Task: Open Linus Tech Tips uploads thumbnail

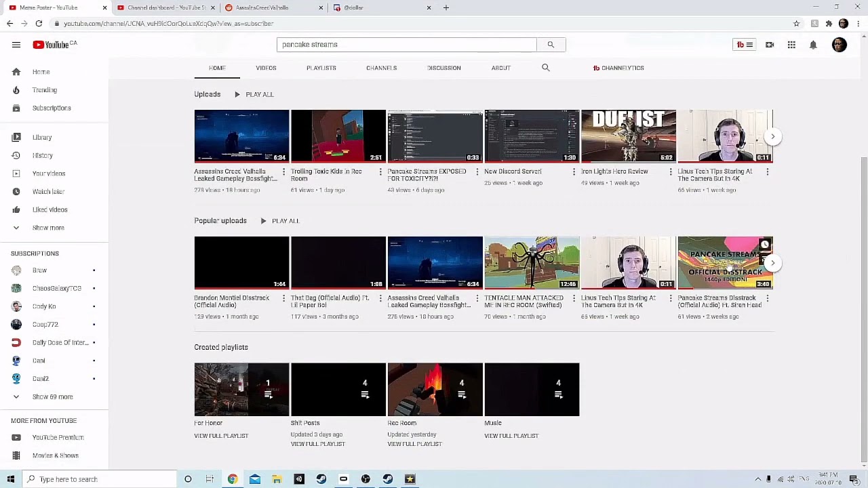Action: pos(725,136)
